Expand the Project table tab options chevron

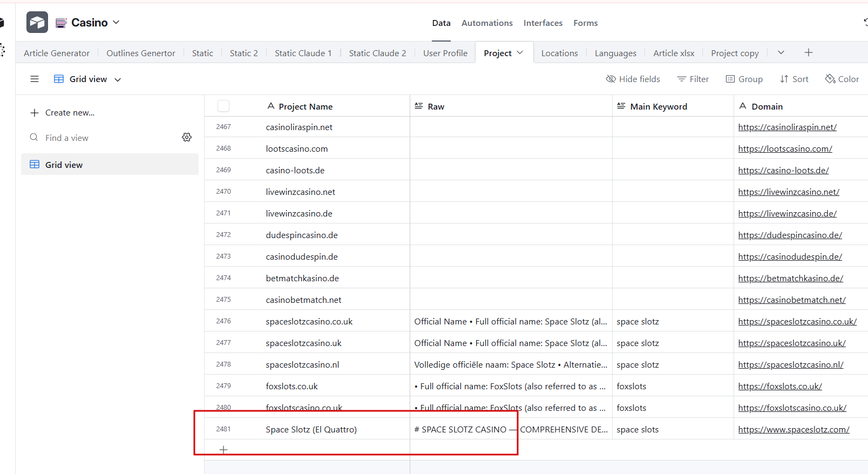[x=520, y=53]
